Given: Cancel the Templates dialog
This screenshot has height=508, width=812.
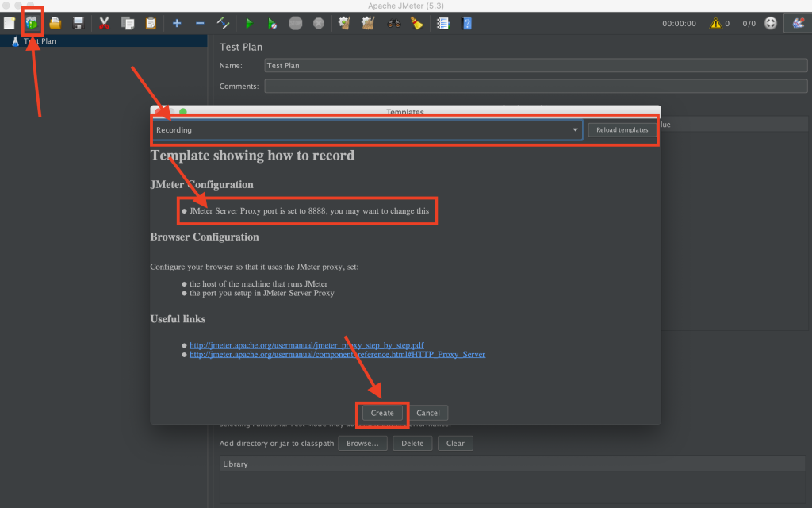Looking at the screenshot, I should click(427, 413).
